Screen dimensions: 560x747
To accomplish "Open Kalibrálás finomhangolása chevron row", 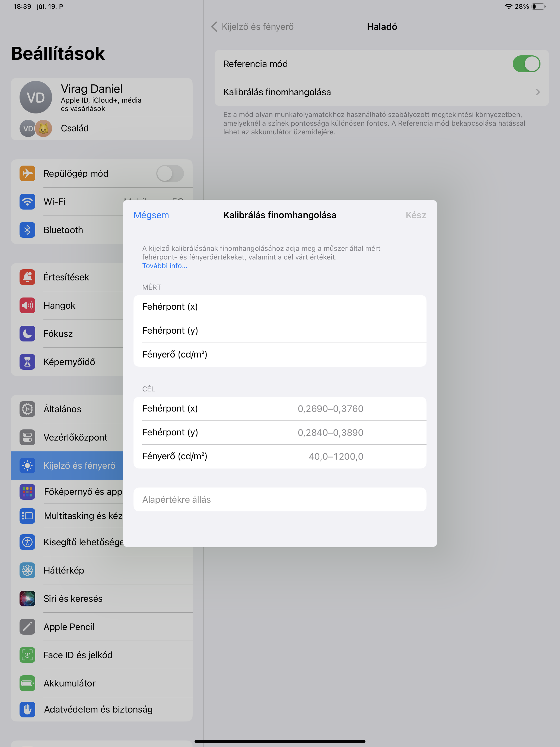I will pyautogui.click(x=382, y=92).
